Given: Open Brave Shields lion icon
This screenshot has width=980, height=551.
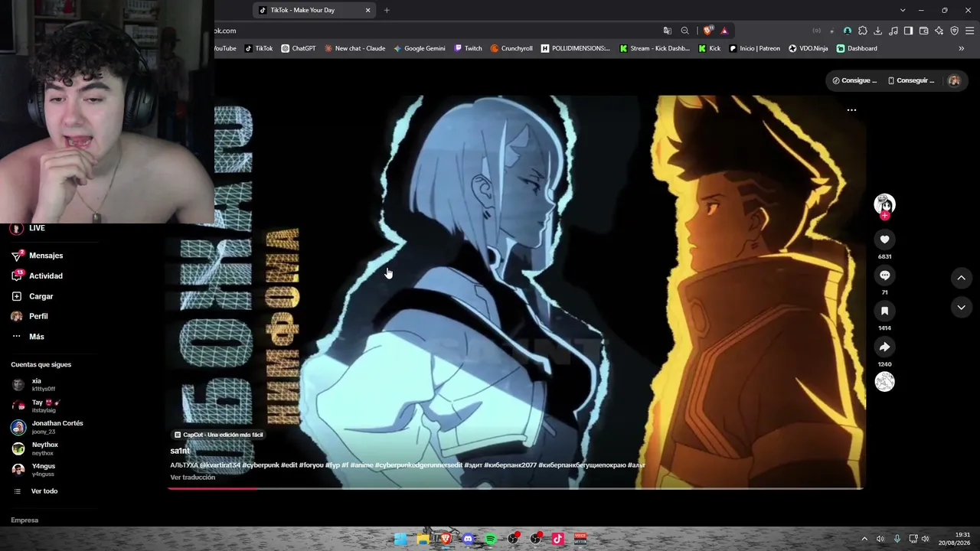Looking at the screenshot, I should click(707, 31).
